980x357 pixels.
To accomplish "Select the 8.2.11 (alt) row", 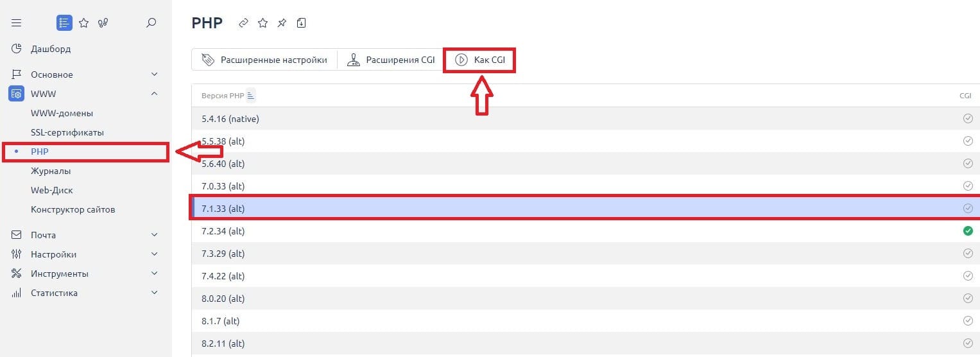I will 585,344.
